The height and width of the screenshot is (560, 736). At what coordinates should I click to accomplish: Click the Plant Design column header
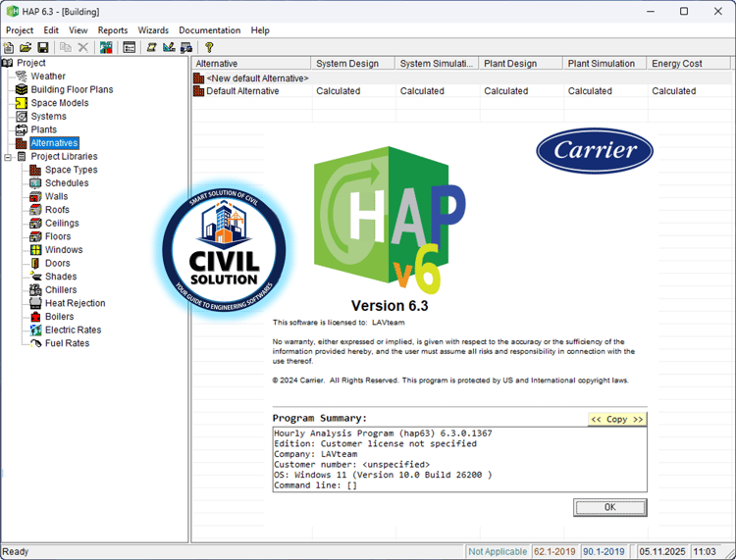(521, 64)
